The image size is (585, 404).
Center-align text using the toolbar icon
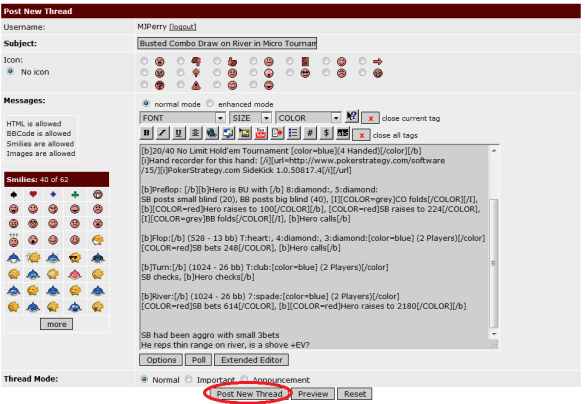[x=195, y=133]
